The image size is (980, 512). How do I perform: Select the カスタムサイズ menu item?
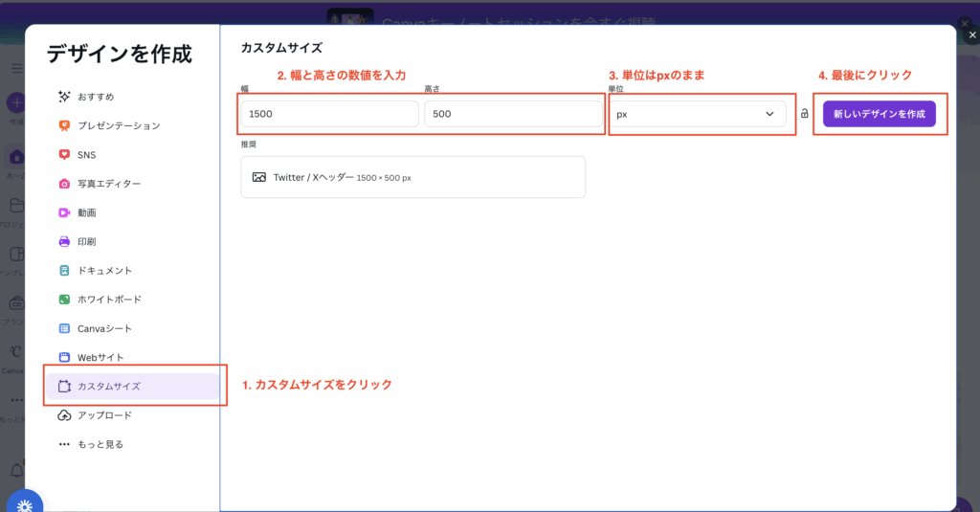(108, 387)
